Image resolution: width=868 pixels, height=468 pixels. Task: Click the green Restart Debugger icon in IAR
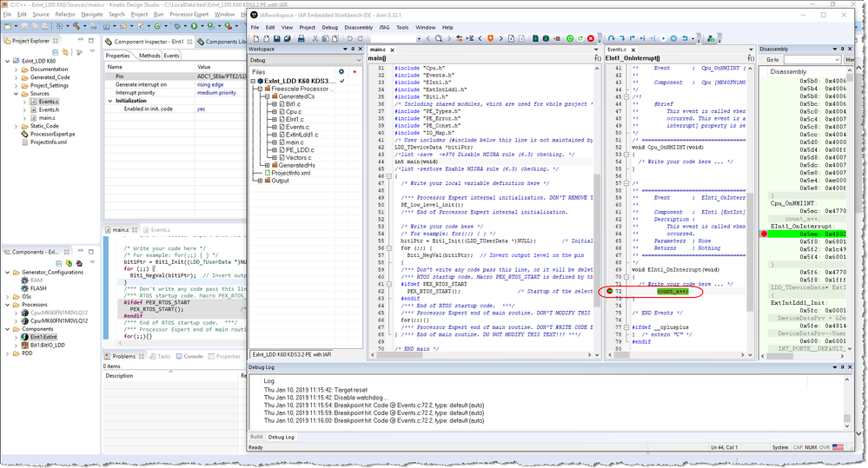coord(570,39)
